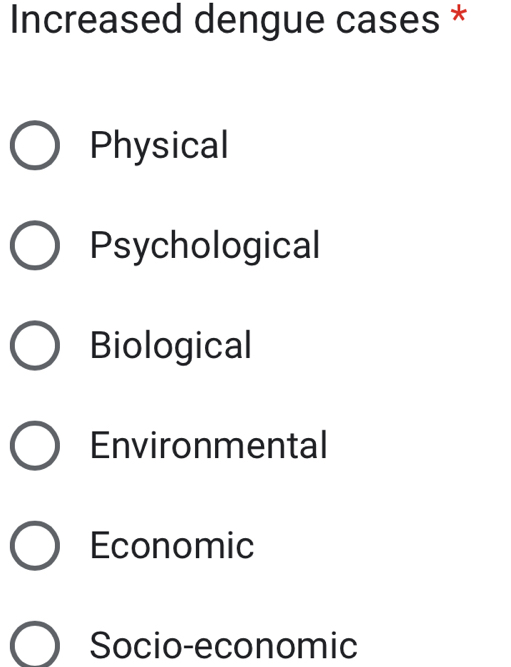Click the word Increased in the heading
Image resolution: width=511 pixels, height=667 pixels.
coord(96,19)
